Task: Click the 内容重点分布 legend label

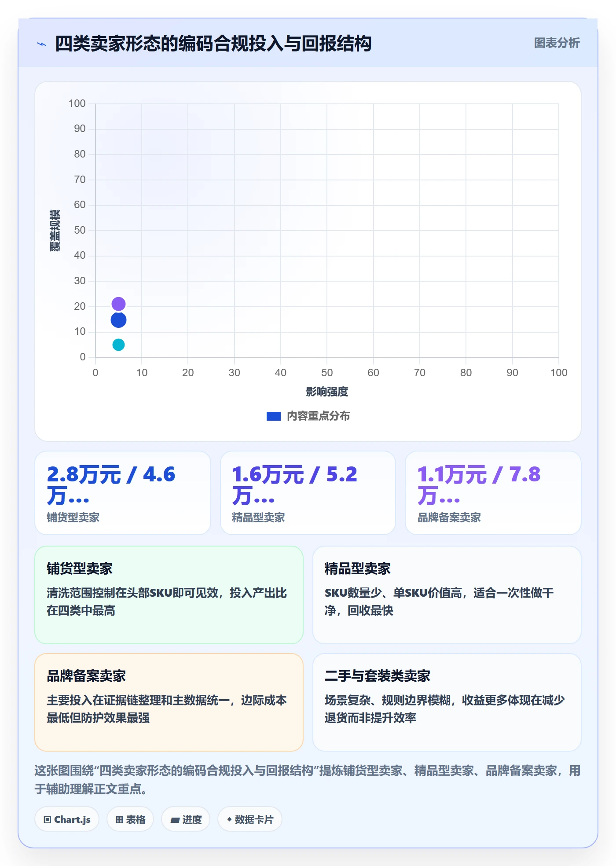Action: point(318,416)
